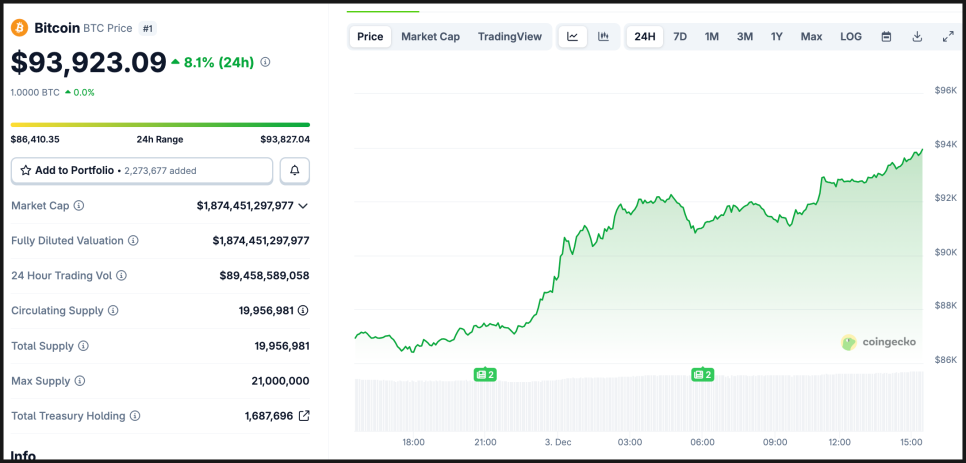Expand chart to fullscreen
The width and height of the screenshot is (966, 463).
click(x=948, y=37)
